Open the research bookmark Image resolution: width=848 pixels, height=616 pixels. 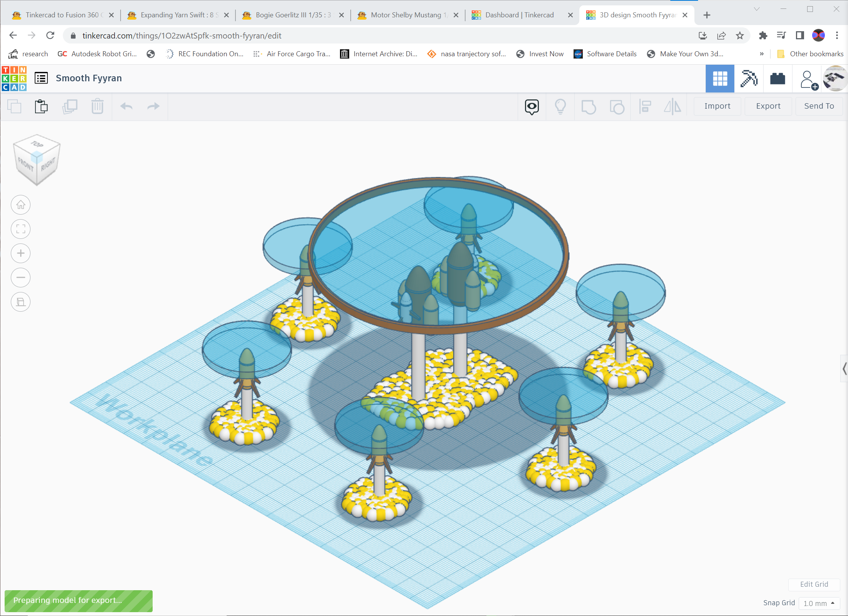(29, 54)
